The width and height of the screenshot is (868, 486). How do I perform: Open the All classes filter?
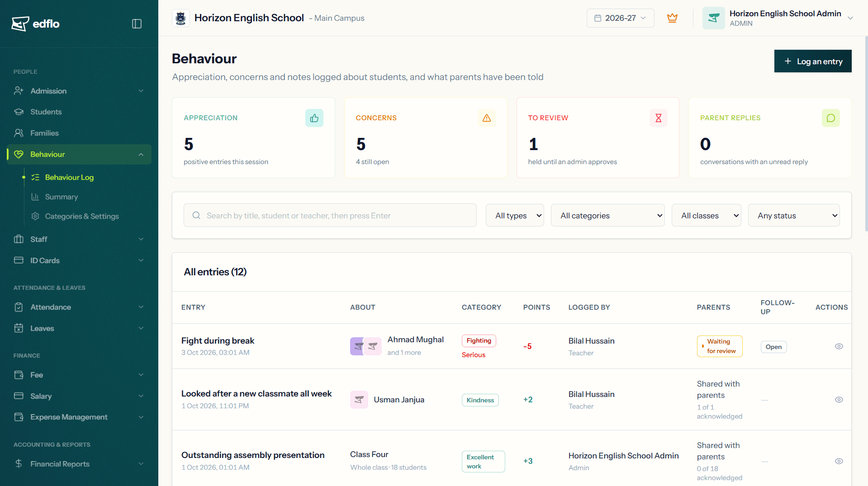point(706,215)
